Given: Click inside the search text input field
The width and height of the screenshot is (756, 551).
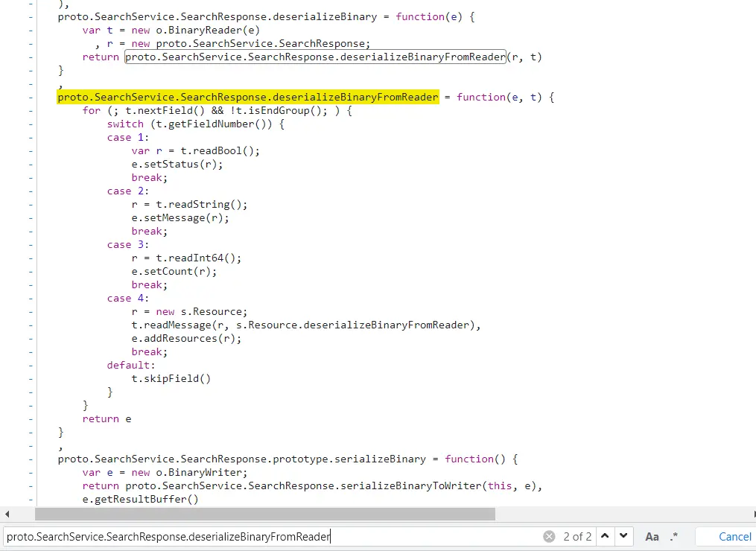Looking at the screenshot, I should (x=273, y=537).
